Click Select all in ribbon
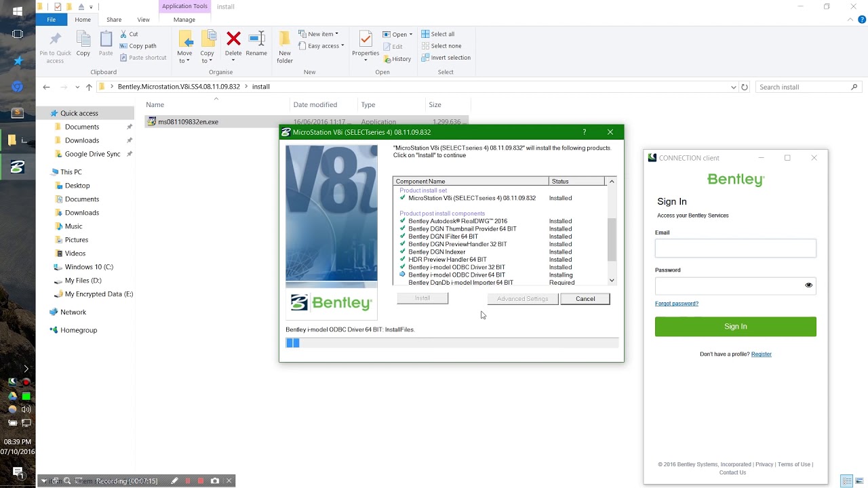868x488 pixels. point(437,34)
